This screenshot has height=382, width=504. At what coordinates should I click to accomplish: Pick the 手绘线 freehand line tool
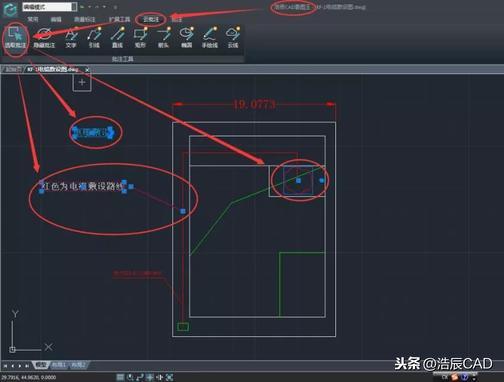coord(210,38)
